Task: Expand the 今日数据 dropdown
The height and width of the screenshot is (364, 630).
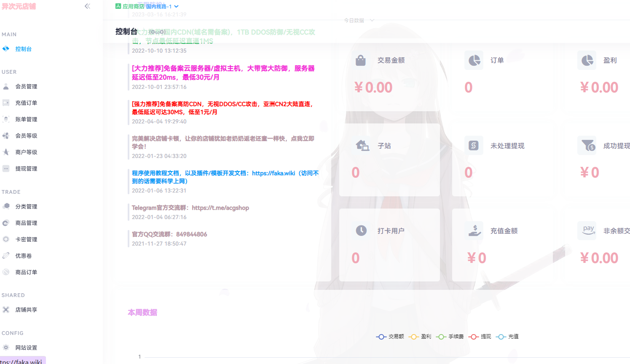Action: click(x=359, y=20)
